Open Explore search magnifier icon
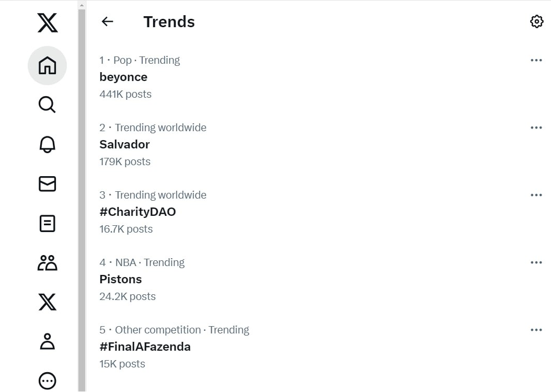The height and width of the screenshot is (392, 551). click(47, 105)
